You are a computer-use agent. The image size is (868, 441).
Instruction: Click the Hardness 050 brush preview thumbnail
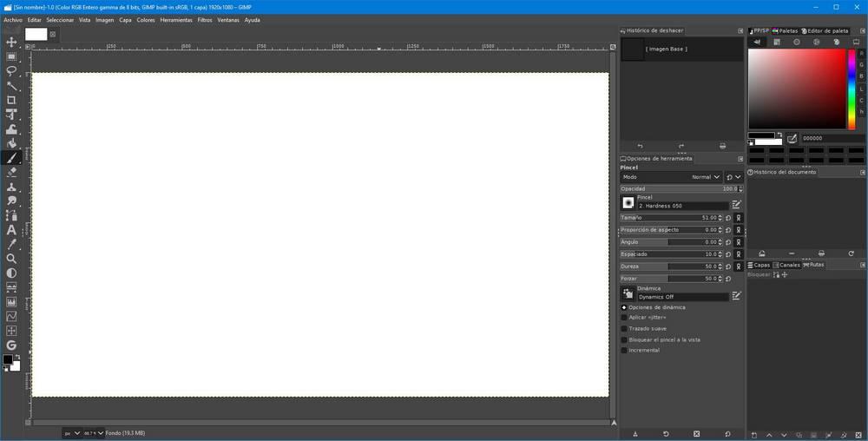tap(628, 203)
